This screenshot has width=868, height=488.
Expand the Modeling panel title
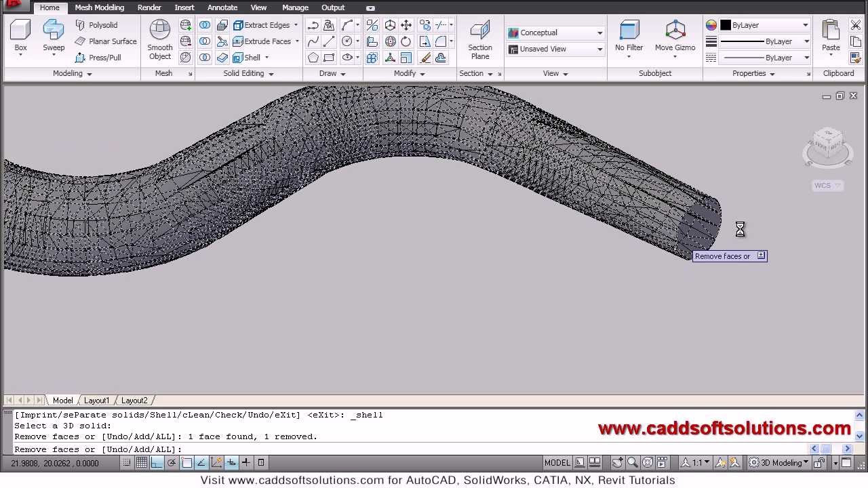tap(72, 73)
